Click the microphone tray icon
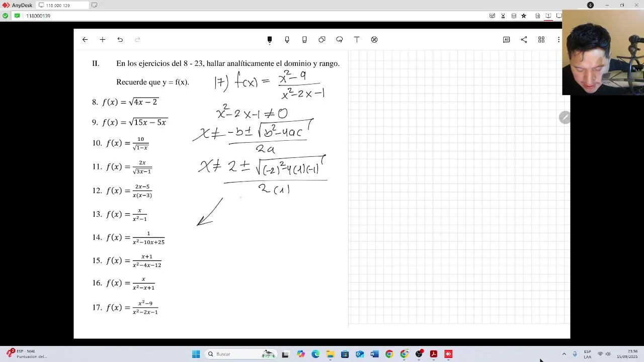Viewport: 644px width, 362px height. click(x=575, y=354)
